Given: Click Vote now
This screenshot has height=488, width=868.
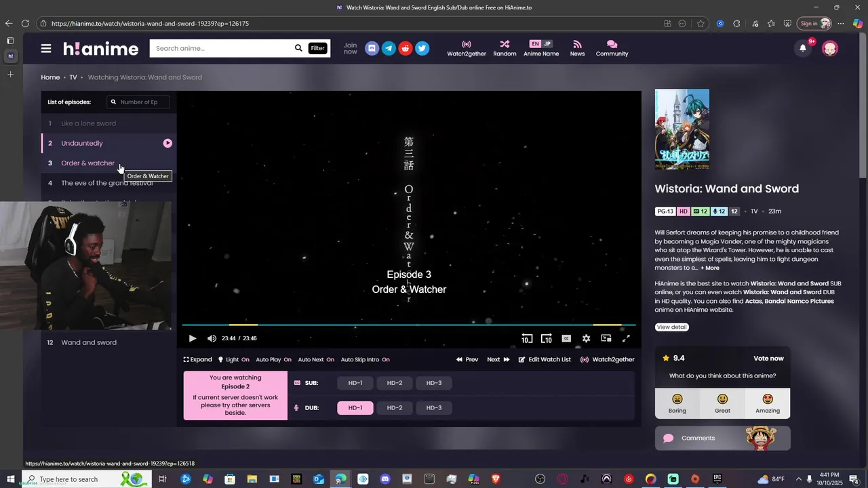Looking at the screenshot, I should pyautogui.click(x=768, y=358).
